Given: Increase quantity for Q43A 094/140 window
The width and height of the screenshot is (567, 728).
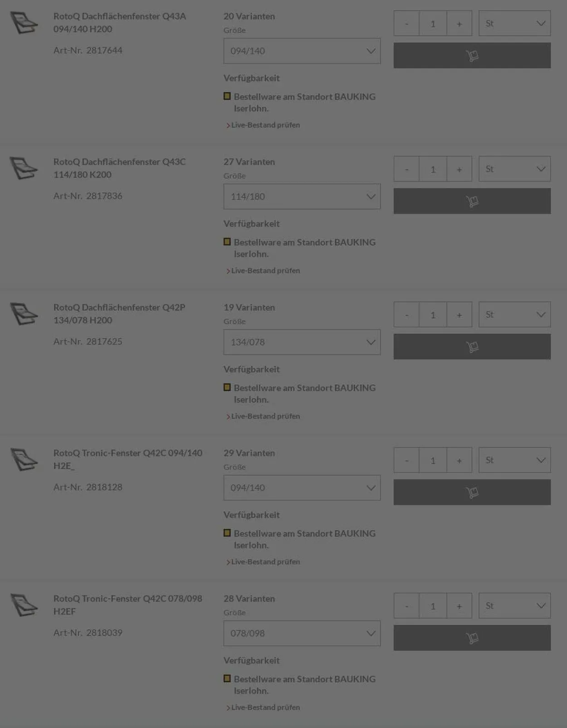Looking at the screenshot, I should (459, 24).
